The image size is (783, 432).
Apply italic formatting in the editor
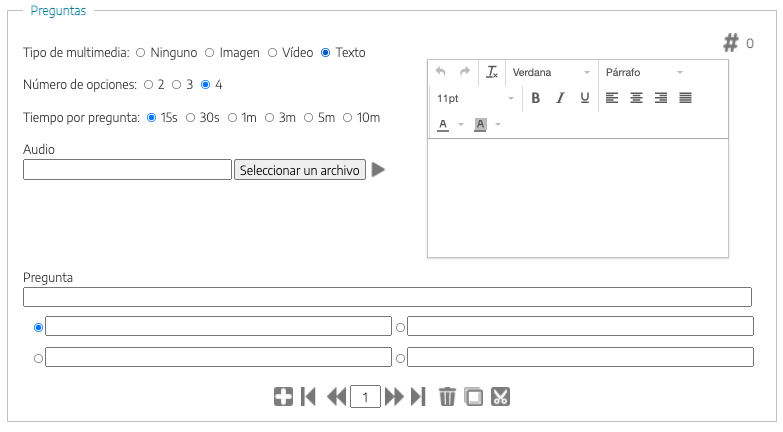pos(560,98)
